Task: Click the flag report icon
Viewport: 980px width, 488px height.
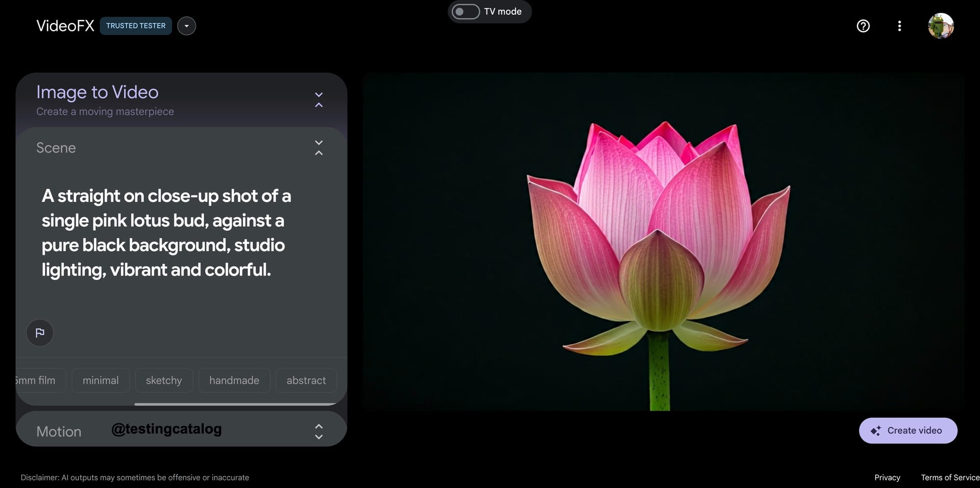Action: tap(40, 333)
